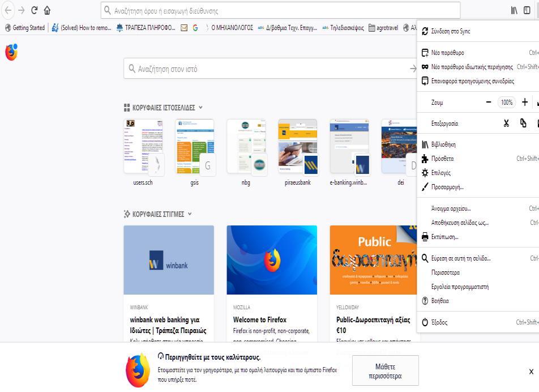Open the Τηλεδιασκέψεις bookmark
Viewport: 539px width, 392px height.
pos(343,28)
